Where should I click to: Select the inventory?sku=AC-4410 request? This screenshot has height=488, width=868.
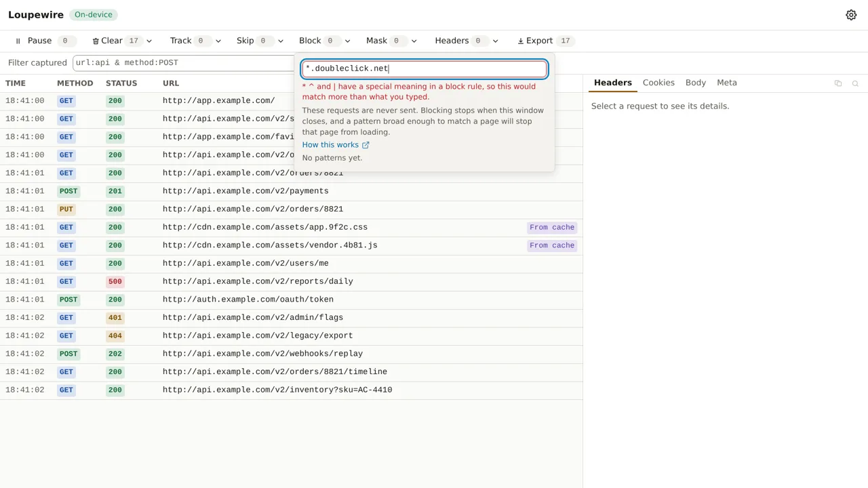291,390
